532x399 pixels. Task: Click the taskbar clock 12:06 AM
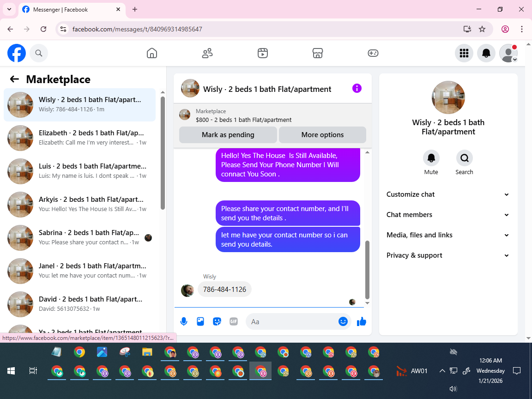tap(490, 360)
